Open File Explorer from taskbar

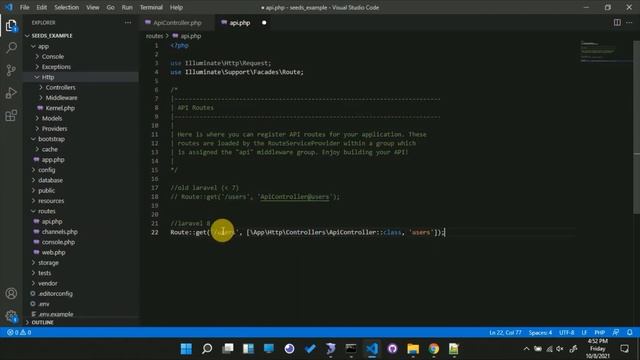[x=413, y=349]
